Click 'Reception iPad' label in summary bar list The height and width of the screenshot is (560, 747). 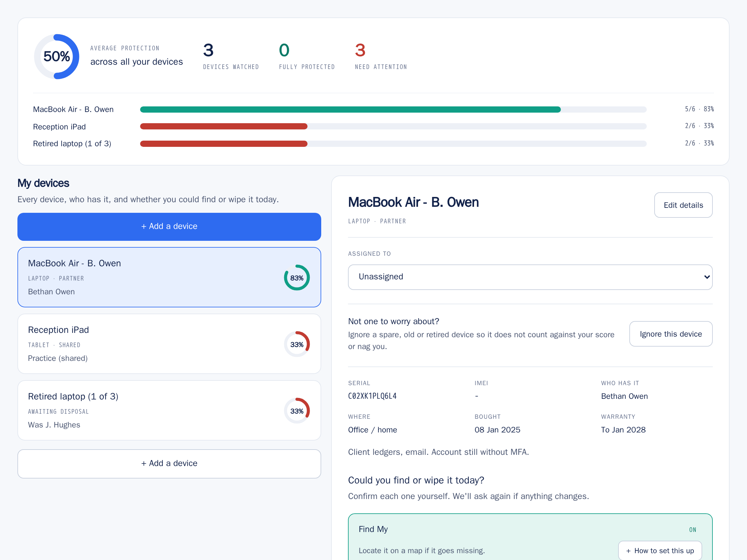pyautogui.click(x=59, y=127)
